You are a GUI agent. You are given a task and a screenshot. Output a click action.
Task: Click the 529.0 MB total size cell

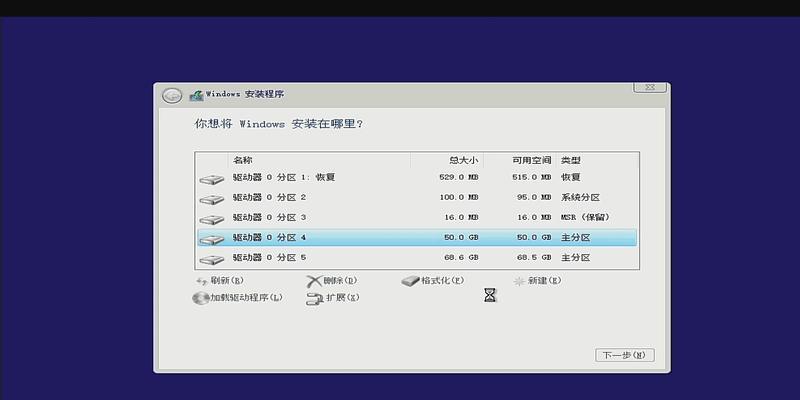[459, 178]
